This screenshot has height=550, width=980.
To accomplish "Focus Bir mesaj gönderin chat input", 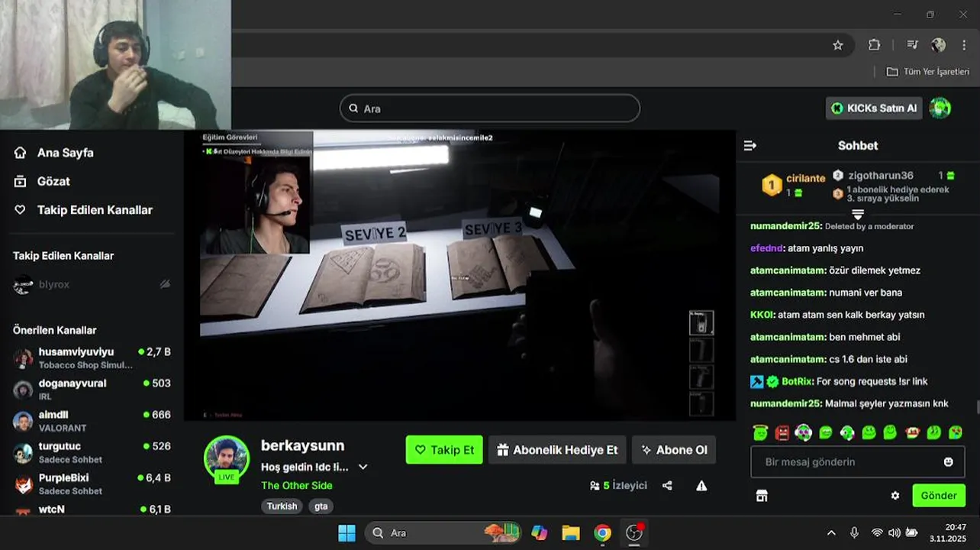I will tap(858, 462).
